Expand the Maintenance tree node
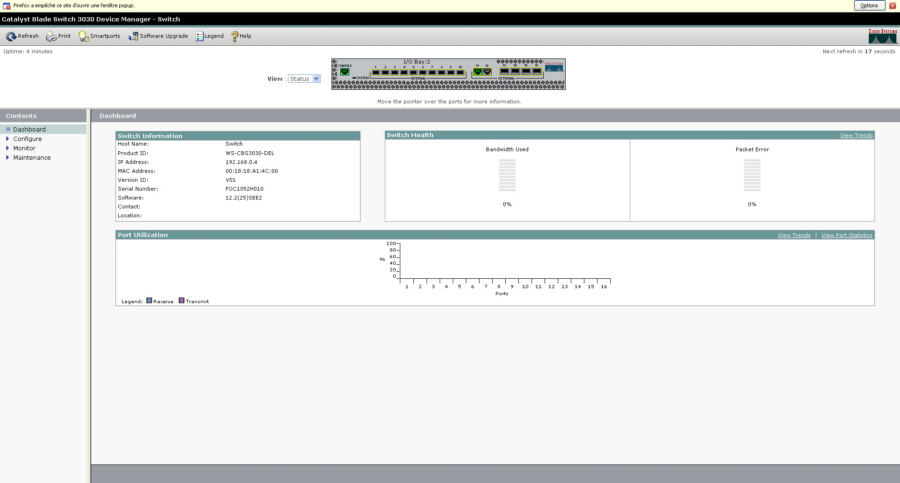The height and width of the screenshot is (483, 900). (x=7, y=157)
